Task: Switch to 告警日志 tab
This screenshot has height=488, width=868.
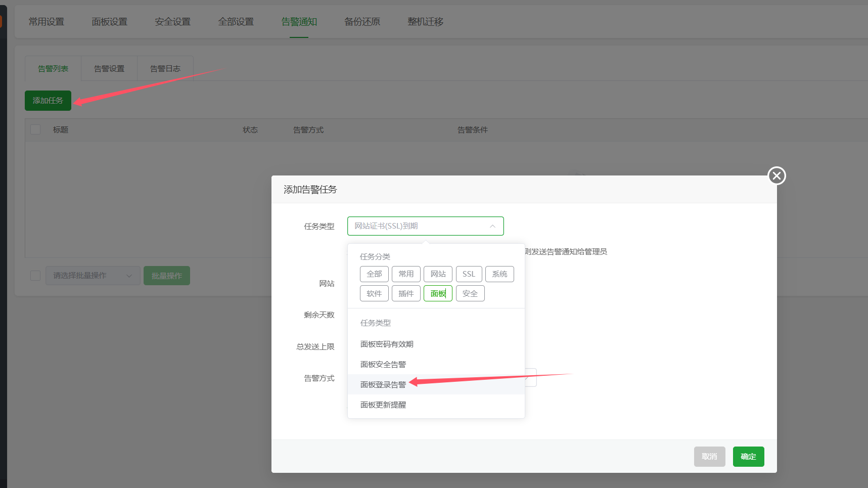Action: pos(165,68)
